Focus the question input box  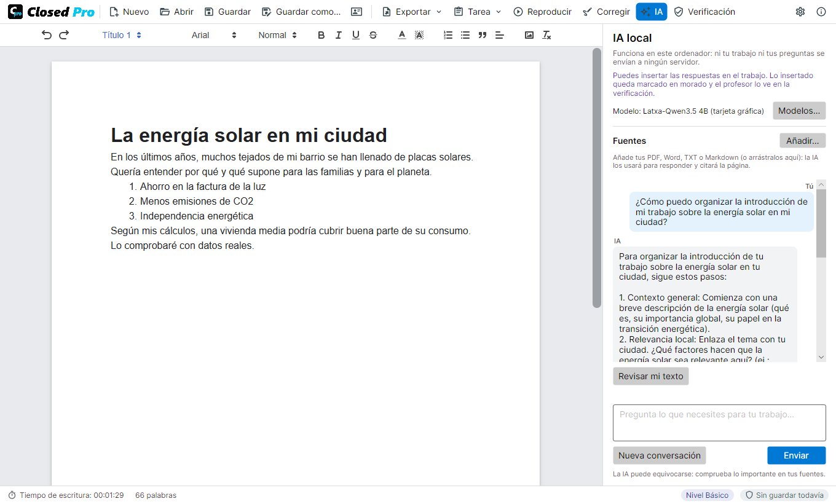pyautogui.click(x=719, y=423)
